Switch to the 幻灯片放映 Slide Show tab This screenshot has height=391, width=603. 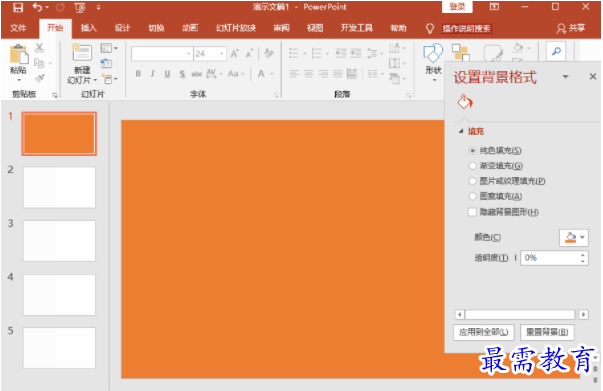tap(236, 28)
